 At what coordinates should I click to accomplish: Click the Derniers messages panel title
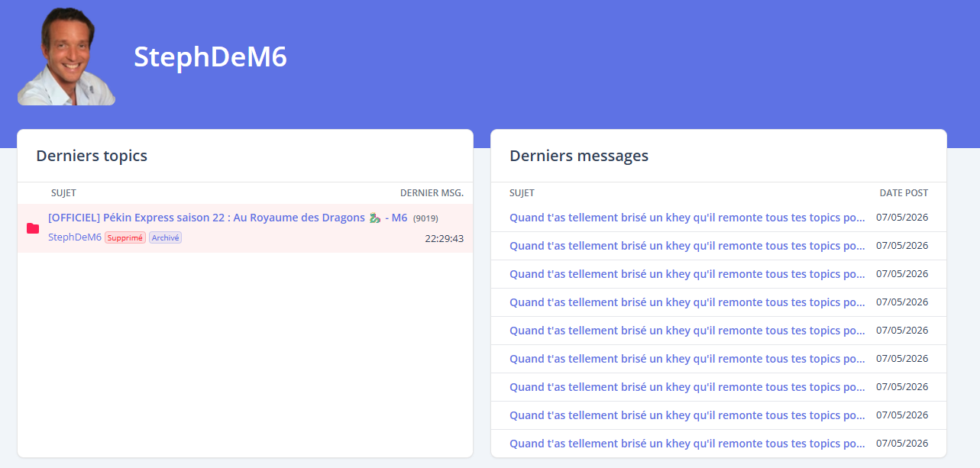pos(579,156)
